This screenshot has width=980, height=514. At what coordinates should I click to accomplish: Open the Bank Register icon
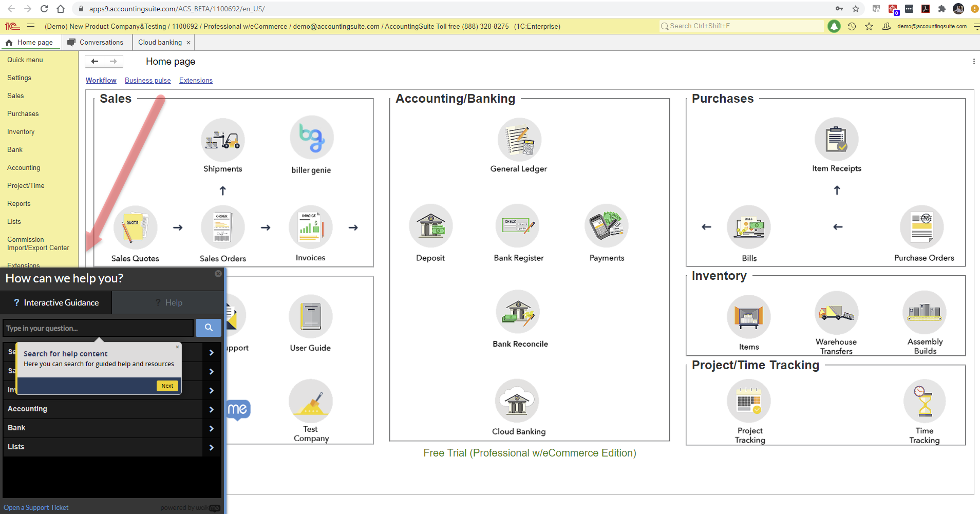point(518,226)
